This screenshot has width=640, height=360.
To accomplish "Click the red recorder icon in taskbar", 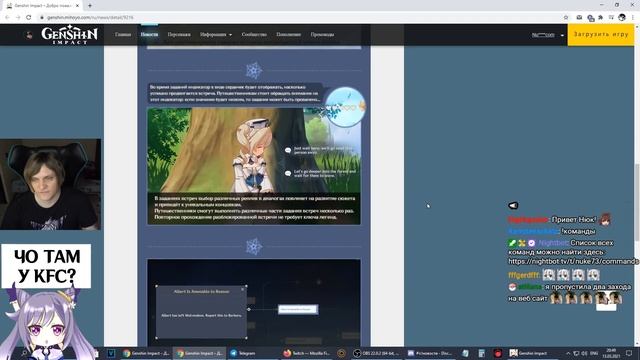I will pyautogui.click(x=498, y=353).
